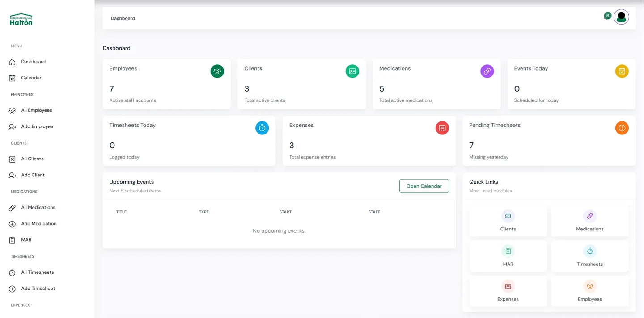Click the Open Calendar button
Screen dimensions: 644x318
tap(424, 186)
